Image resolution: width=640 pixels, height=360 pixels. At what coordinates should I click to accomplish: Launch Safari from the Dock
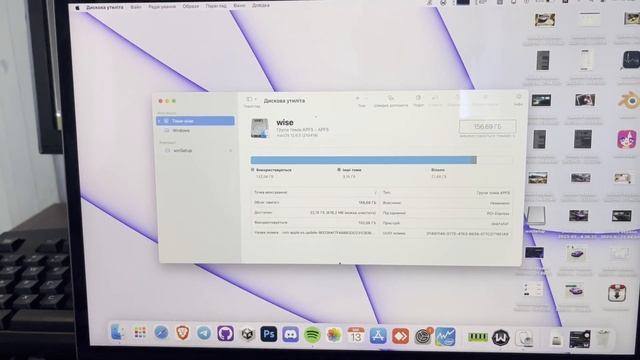161,333
